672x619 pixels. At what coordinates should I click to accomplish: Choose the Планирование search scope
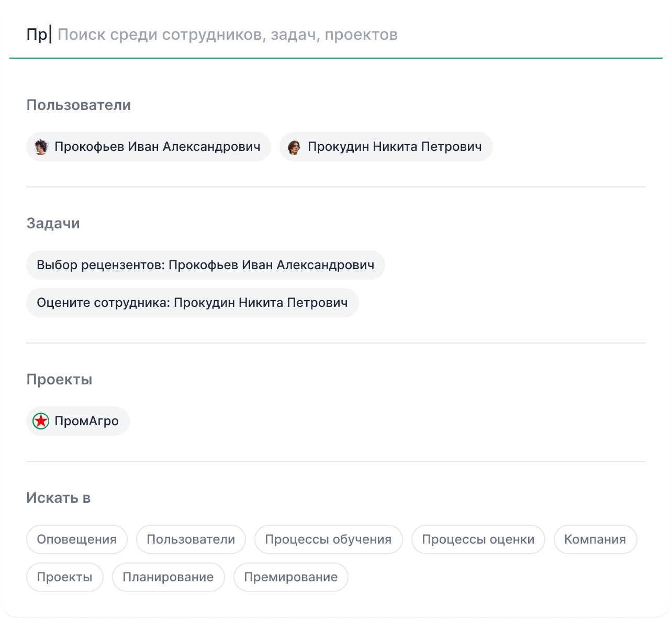(168, 577)
